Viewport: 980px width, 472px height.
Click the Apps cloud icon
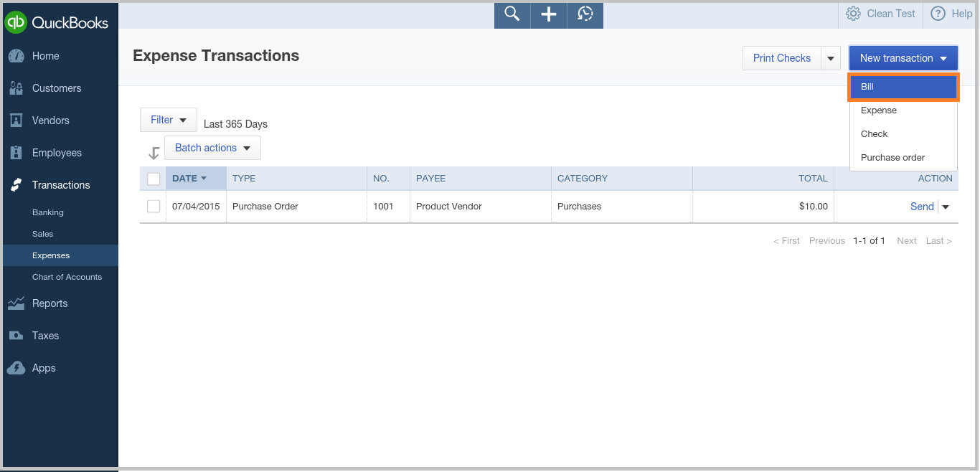[17, 368]
